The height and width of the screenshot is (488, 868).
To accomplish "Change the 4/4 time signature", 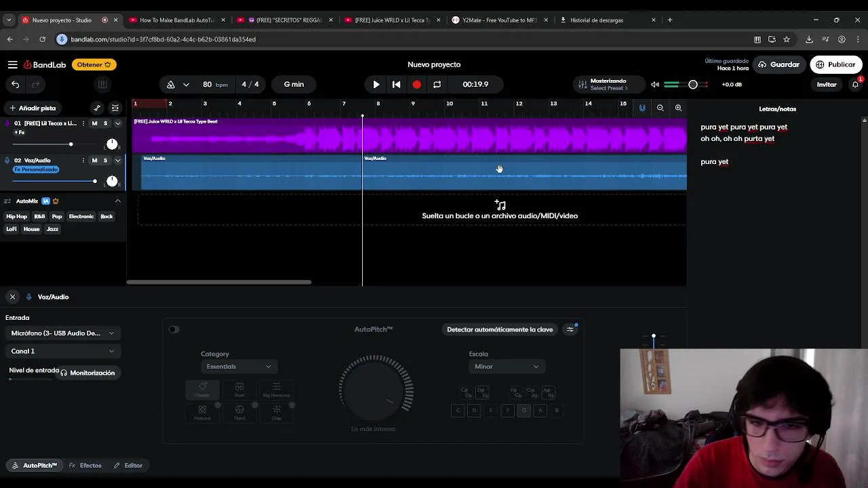I will point(250,85).
